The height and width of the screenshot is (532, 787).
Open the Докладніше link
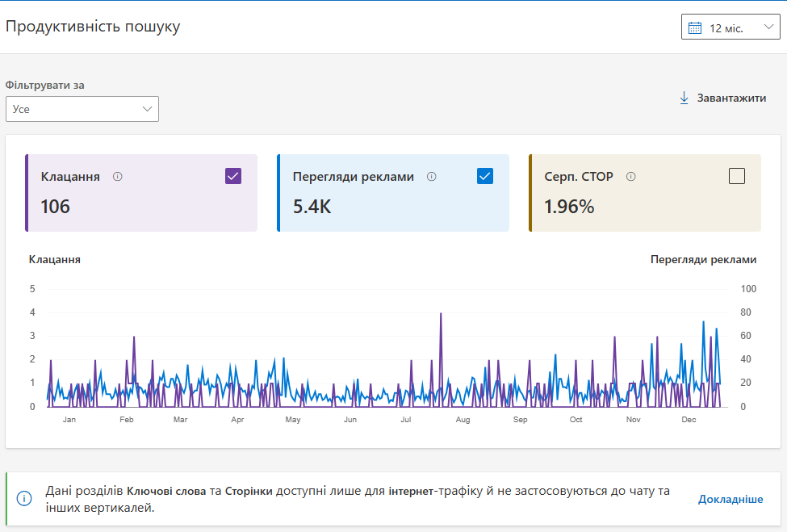pyautogui.click(x=730, y=499)
